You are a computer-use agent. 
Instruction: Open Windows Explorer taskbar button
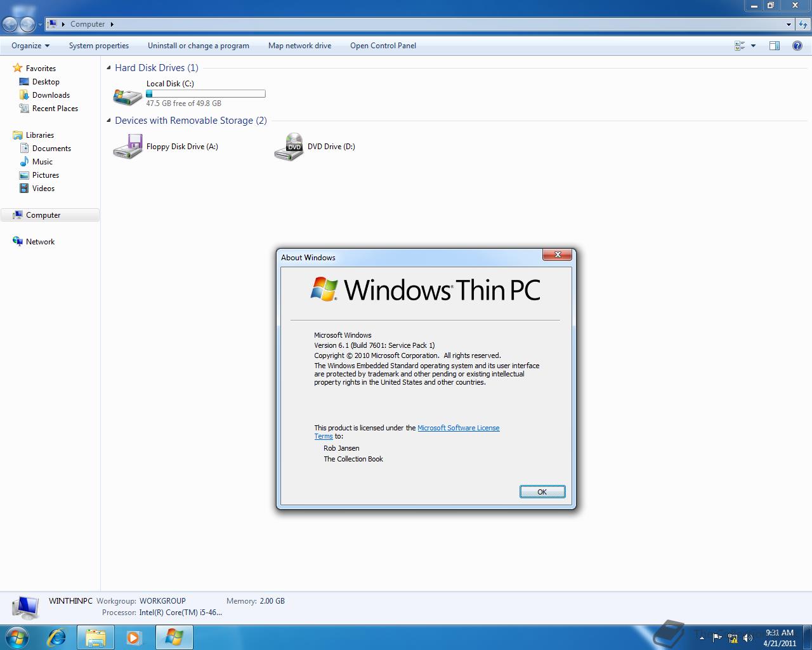coord(96,637)
